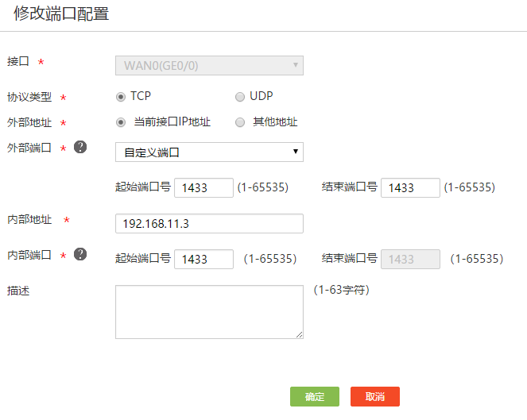Click the 描述 textarea resize handle

(300, 336)
